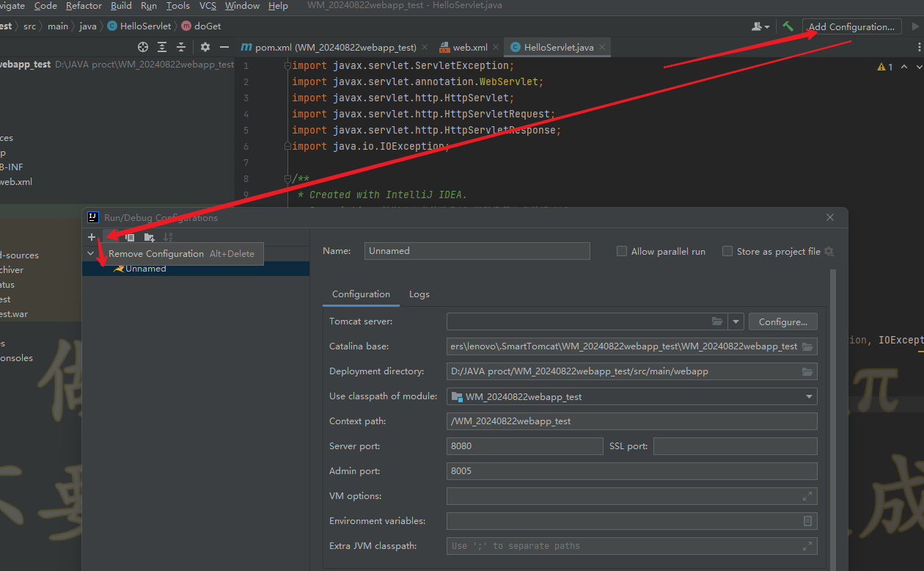Browse Deployment directory folder
This screenshot has height=571, width=924.
coord(807,371)
